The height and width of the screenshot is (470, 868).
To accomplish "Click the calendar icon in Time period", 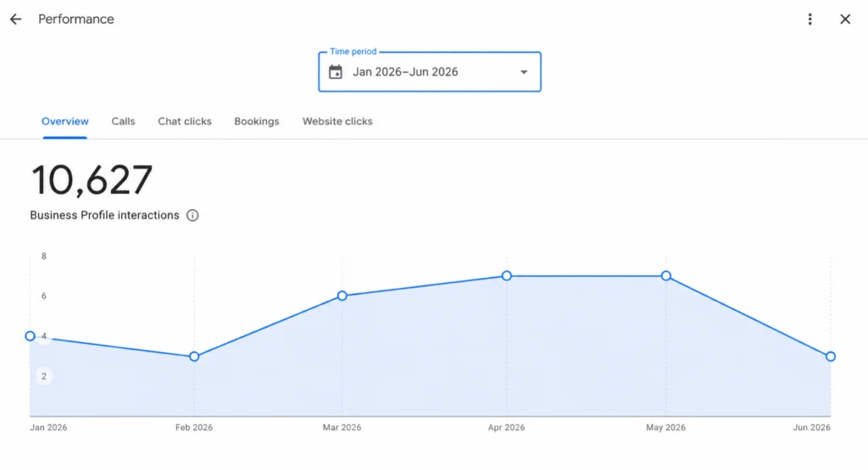I will tap(336, 72).
